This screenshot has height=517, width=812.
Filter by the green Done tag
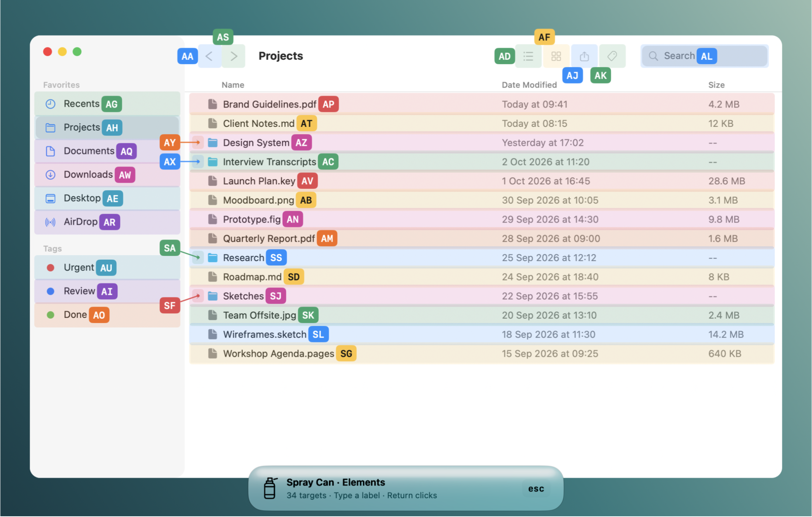107,315
